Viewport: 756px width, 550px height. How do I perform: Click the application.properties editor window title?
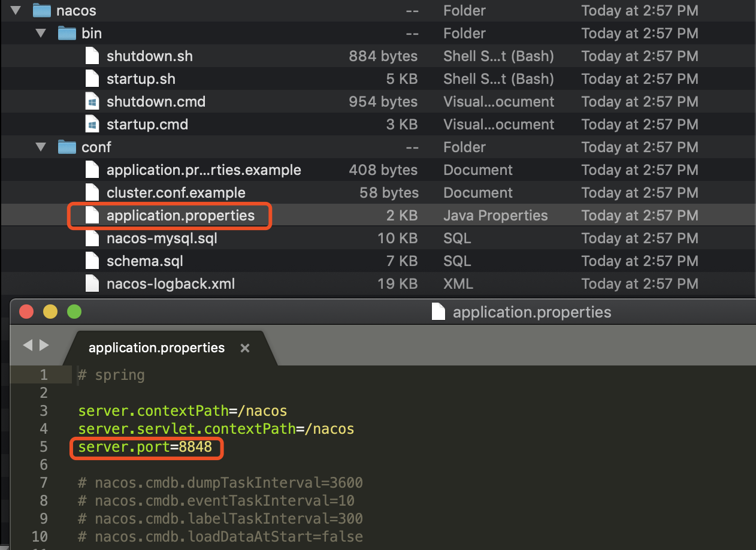[532, 312]
